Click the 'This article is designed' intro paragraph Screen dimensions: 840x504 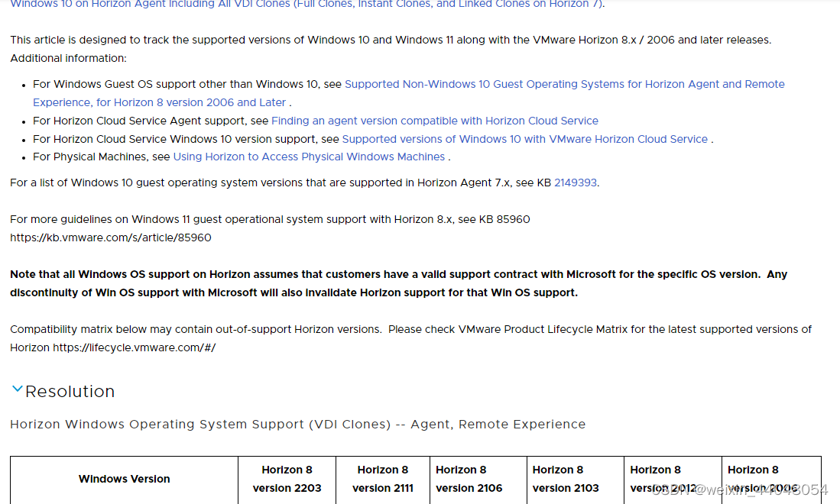point(390,40)
